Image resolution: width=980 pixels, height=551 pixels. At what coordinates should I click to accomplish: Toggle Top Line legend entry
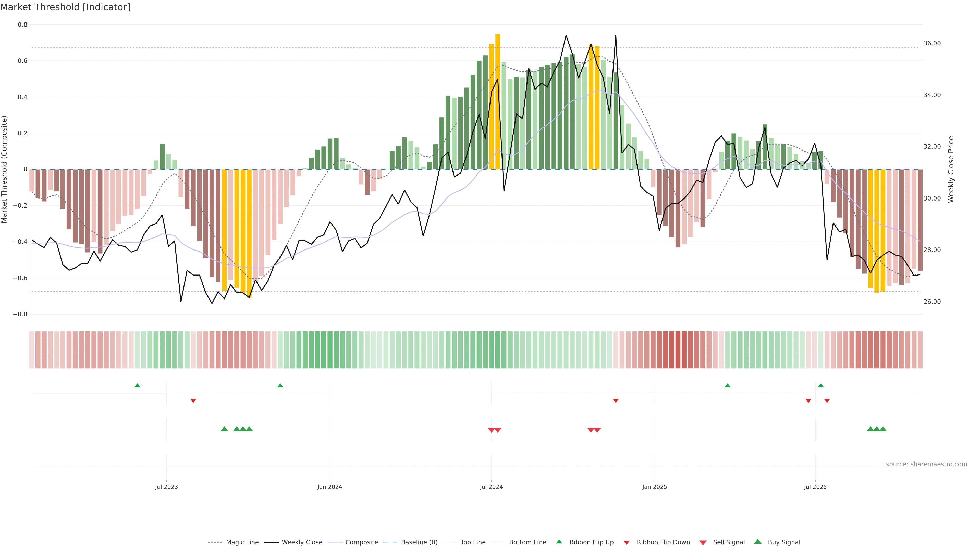pyautogui.click(x=473, y=542)
